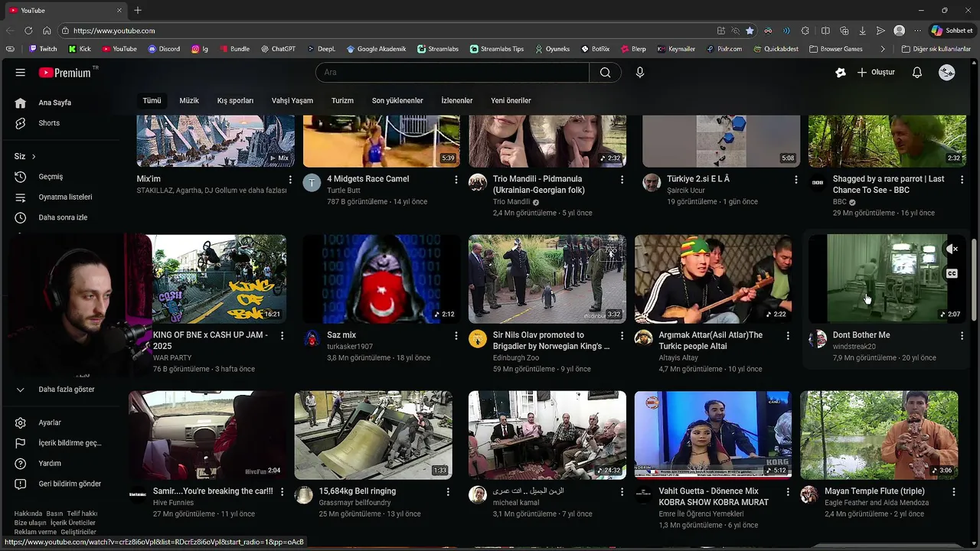Open Oynatma listeleri in sidebar
The height and width of the screenshot is (551, 980).
pyautogui.click(x=67, y=197)
